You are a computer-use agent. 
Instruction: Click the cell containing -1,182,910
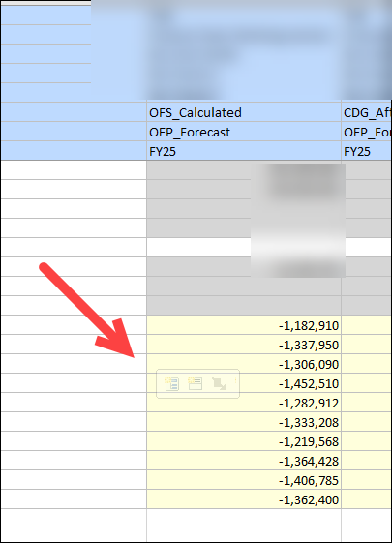tap(244, 325)
